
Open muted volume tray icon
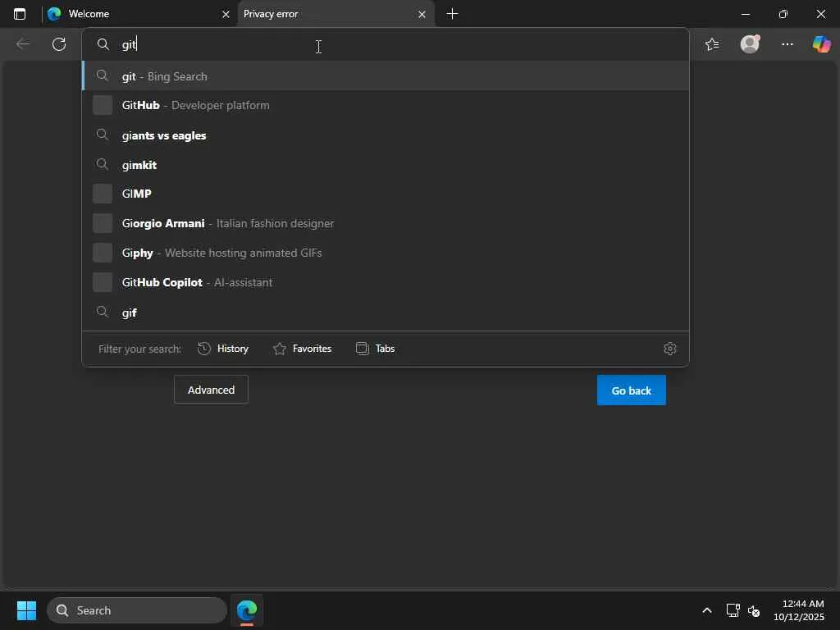coord(754,610)
